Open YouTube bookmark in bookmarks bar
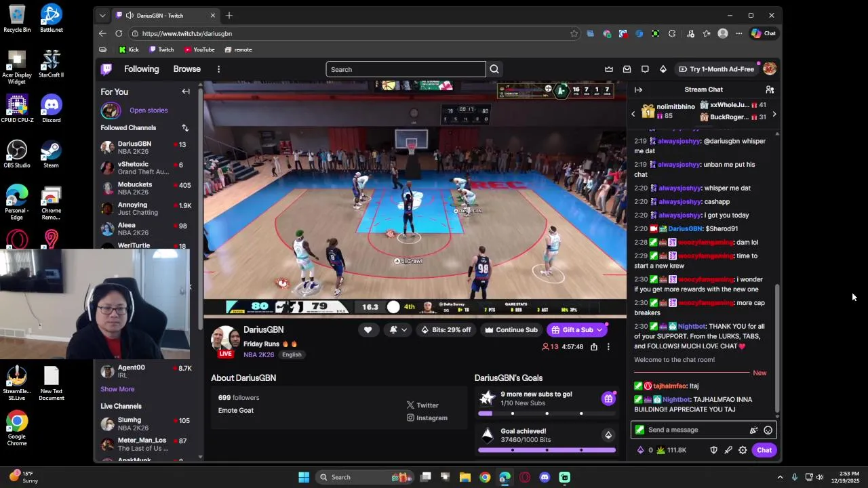Viewport: 868px width, 488px height. click(199, 49)
